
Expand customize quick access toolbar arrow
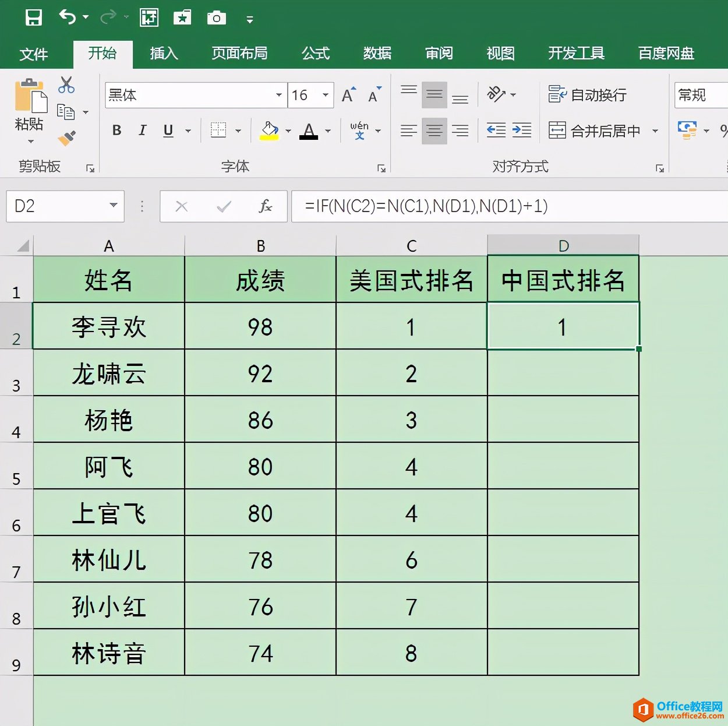pos(250,20)
